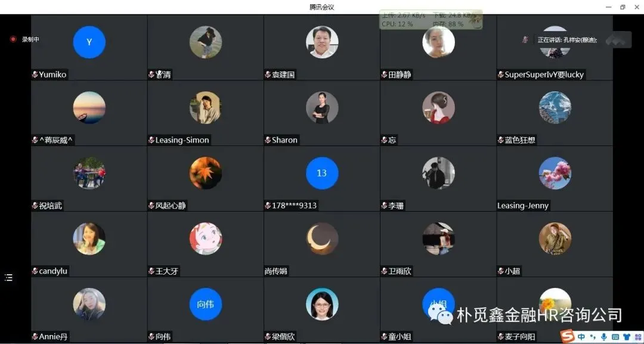644x344 pixels.
Task: Click the muted mic icon beside candylu
Action: (x=35, y=271)
